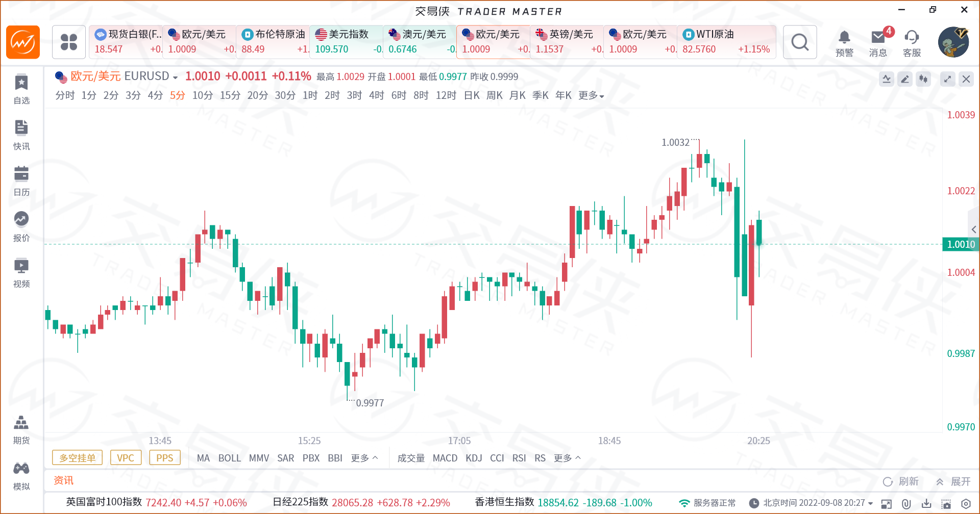The width and height of the screenshot is (980, 514).
Task: Open the EURUSD symbol dropdown
Action: pyautogui.click(x=175, y=78)
